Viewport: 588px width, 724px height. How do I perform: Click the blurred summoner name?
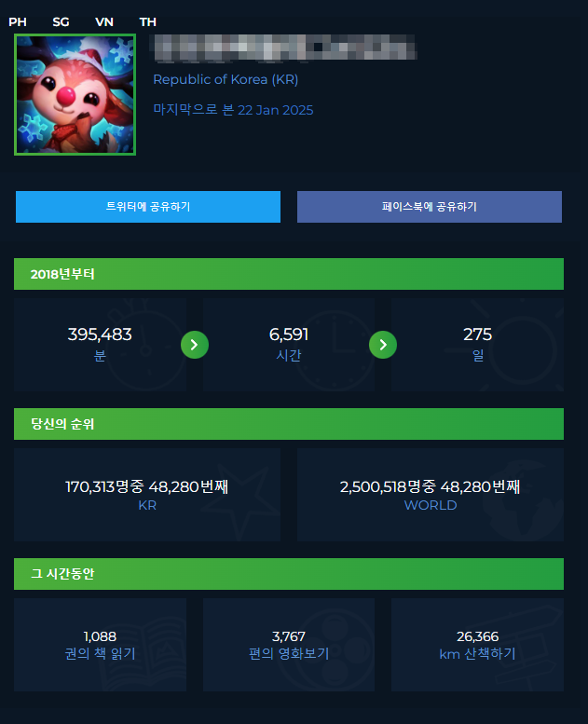(283, 48)
